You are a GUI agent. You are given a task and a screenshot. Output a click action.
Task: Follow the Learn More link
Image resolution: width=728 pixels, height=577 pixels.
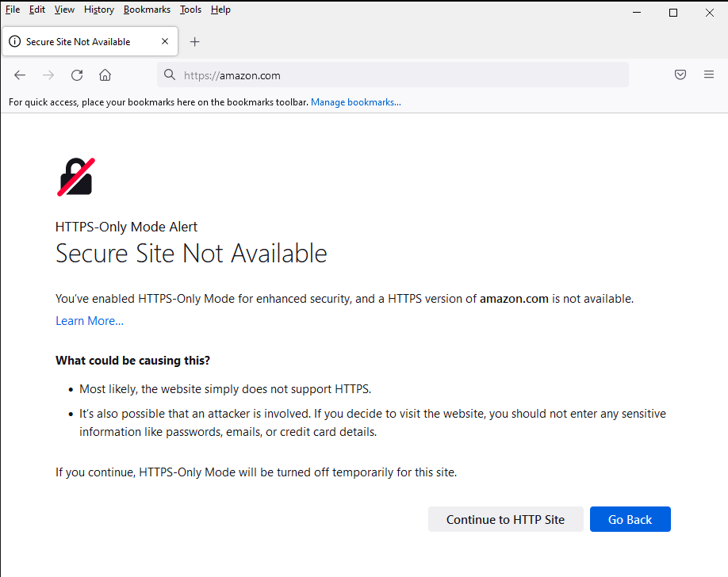click(90, 321)
